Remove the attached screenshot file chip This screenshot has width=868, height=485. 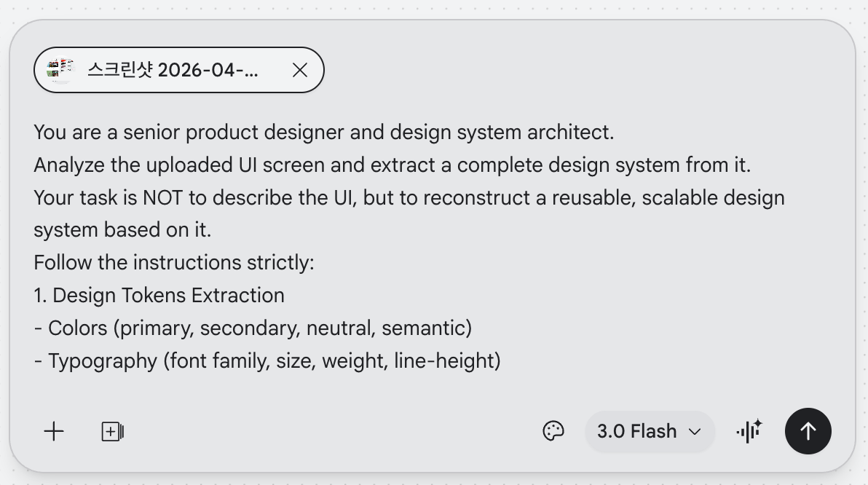[299, 70]
